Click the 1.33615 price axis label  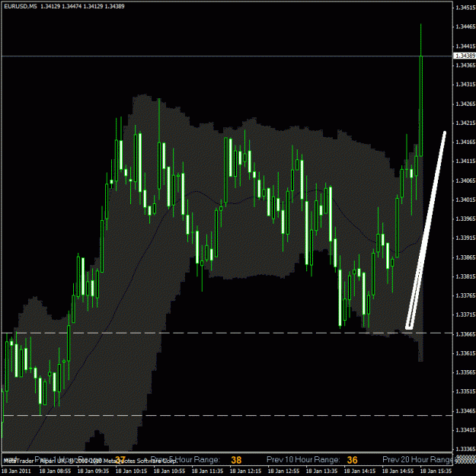465,353
